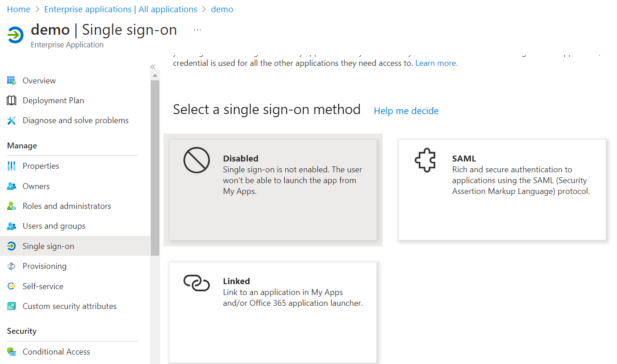The height and width of the screenshot is (364, 617).
Task: Collapse the sidebar with double chevron
Action: 153,67
